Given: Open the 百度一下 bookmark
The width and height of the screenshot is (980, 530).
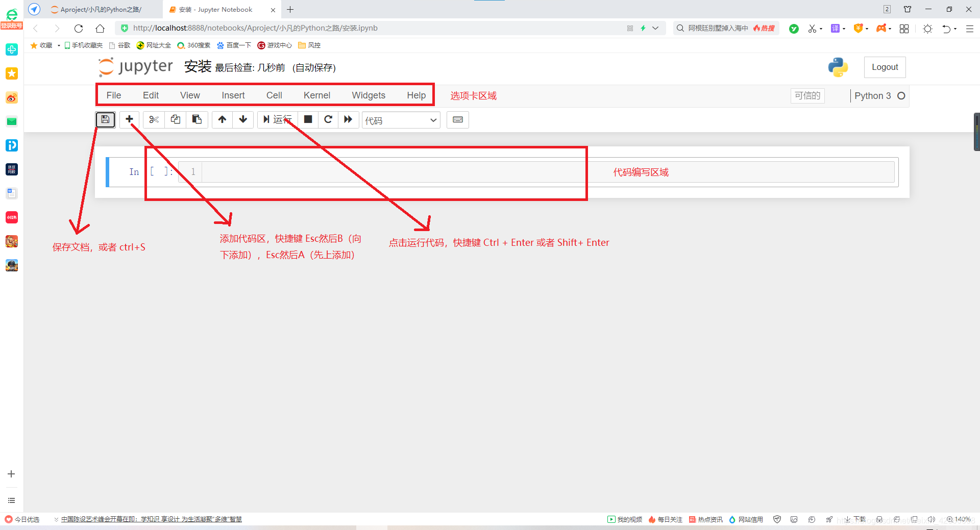Looking at the screenshot, I should click(x=234, y=45).
